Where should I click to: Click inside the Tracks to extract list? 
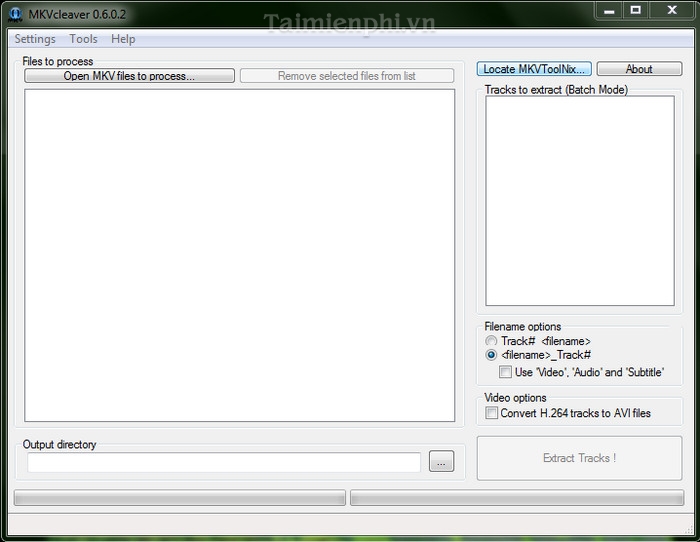coord(579,200)
